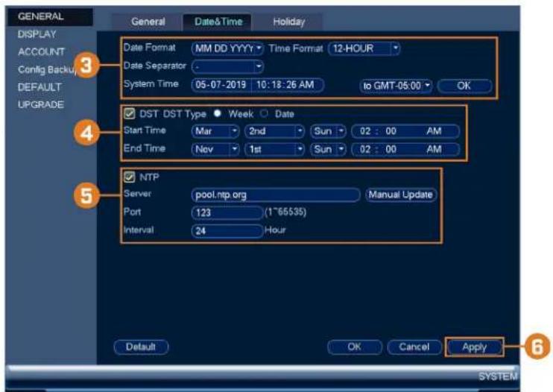Screen dimensions: 553x392
Task: Click the Port field showing 123
Action: [227, 212]
